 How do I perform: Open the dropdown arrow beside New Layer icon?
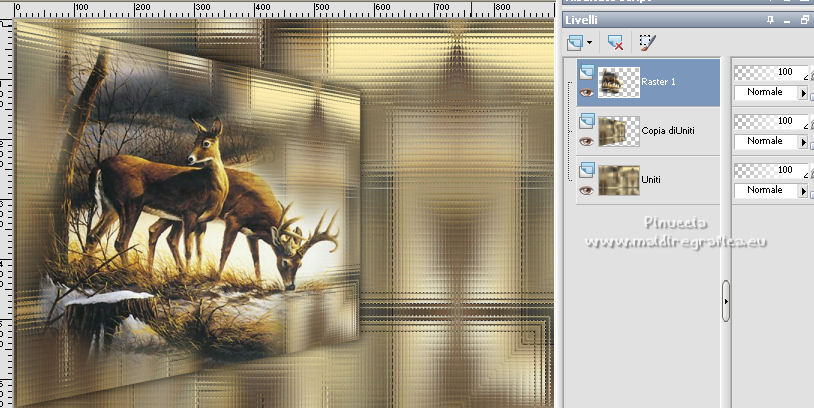pyautogui.click(x=589, y=43)
